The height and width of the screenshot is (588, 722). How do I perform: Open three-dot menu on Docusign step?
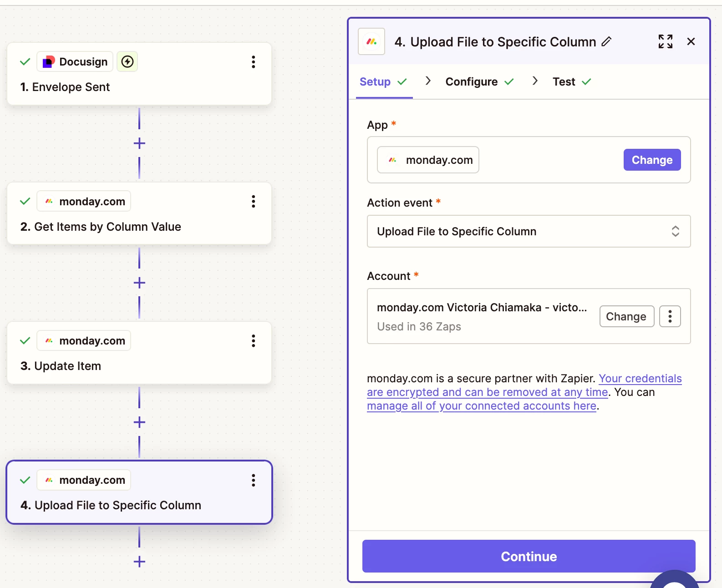(253, 62)
